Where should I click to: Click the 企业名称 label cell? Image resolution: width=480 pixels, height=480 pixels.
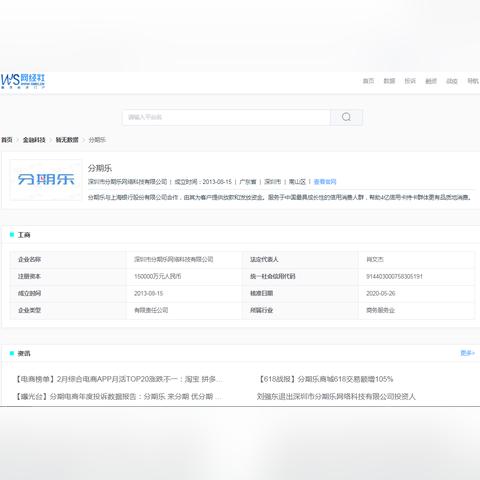coord(68,260)
